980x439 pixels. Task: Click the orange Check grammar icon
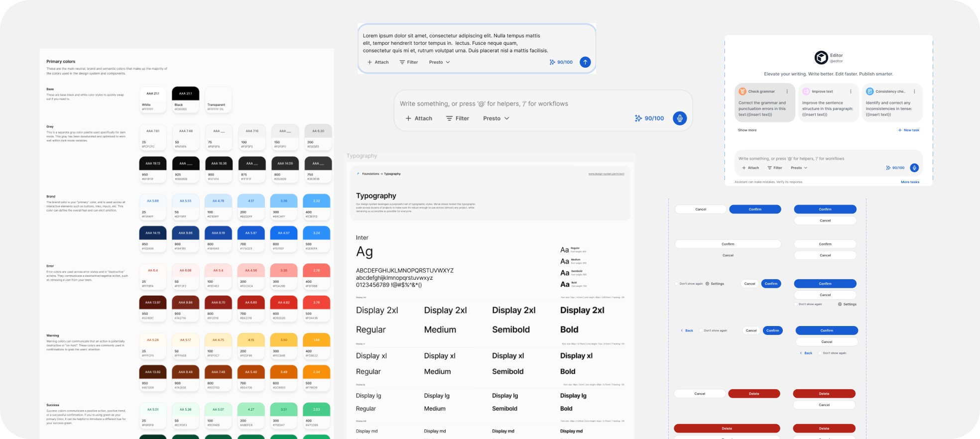[742, 91]
